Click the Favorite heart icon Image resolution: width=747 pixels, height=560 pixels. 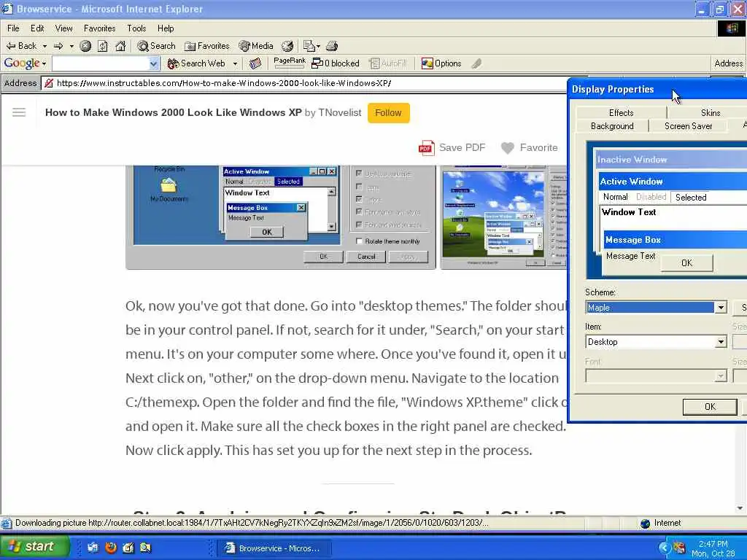point(508,148)
